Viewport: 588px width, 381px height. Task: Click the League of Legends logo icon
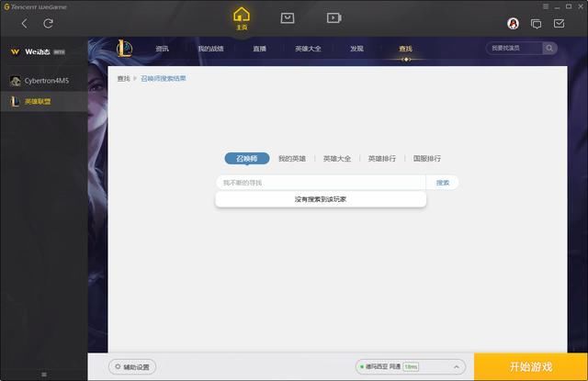[125, 49]
